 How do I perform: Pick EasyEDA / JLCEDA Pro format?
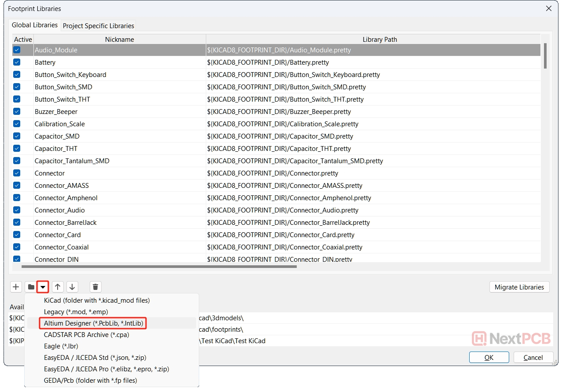(106, 369)
